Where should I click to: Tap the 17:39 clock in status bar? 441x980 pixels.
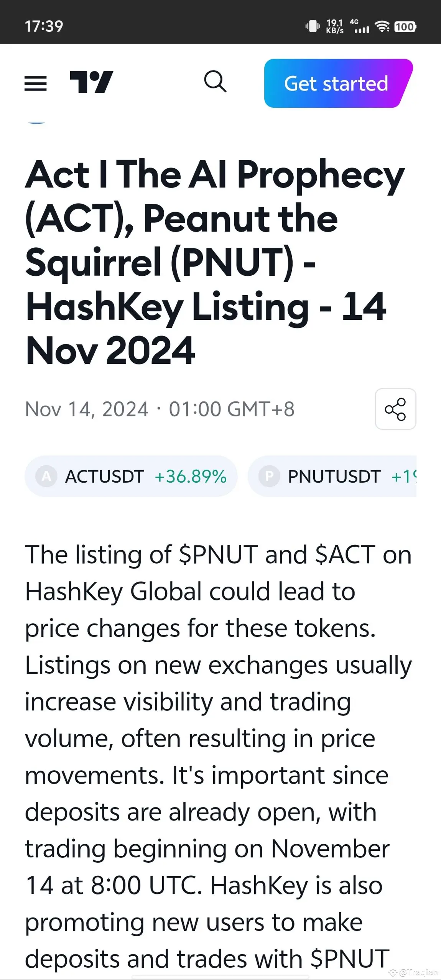tap(44, 26)
